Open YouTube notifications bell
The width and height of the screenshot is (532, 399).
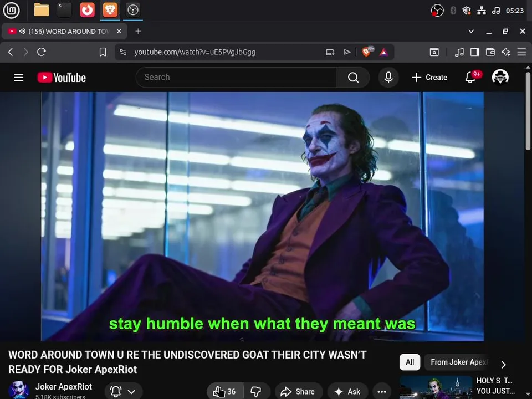pos(470,78)
